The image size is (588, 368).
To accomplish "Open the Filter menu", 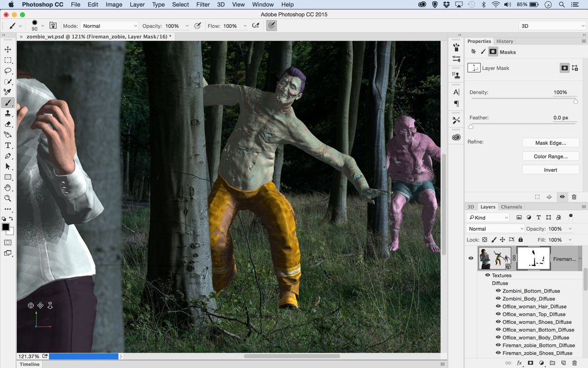I will coord(203,4).
